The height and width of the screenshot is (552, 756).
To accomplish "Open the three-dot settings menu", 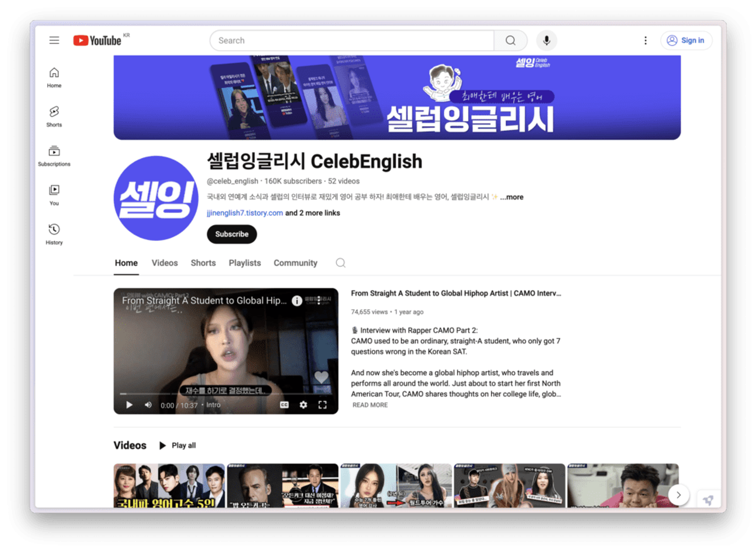I will point(645,40).
